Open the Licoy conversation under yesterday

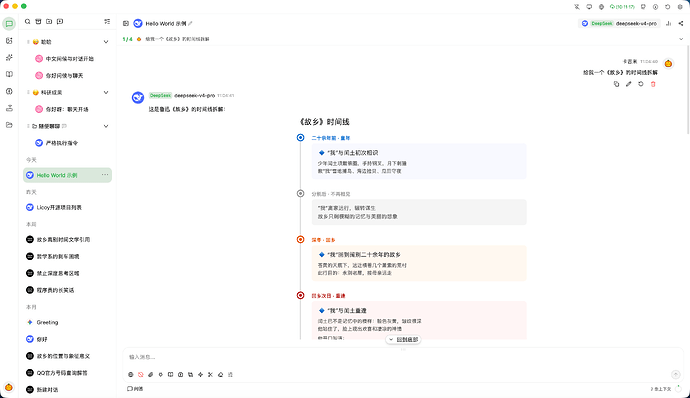click(67, 207)
